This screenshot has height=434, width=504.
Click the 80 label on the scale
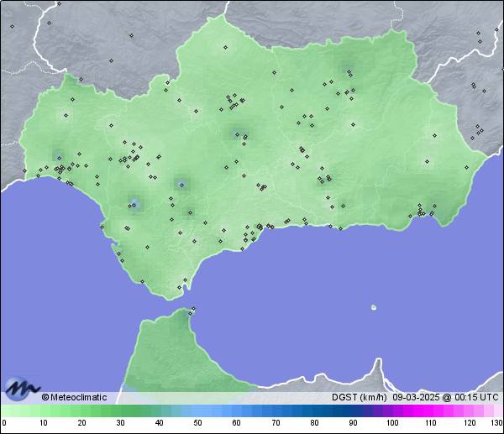click(x=314, y=423)
